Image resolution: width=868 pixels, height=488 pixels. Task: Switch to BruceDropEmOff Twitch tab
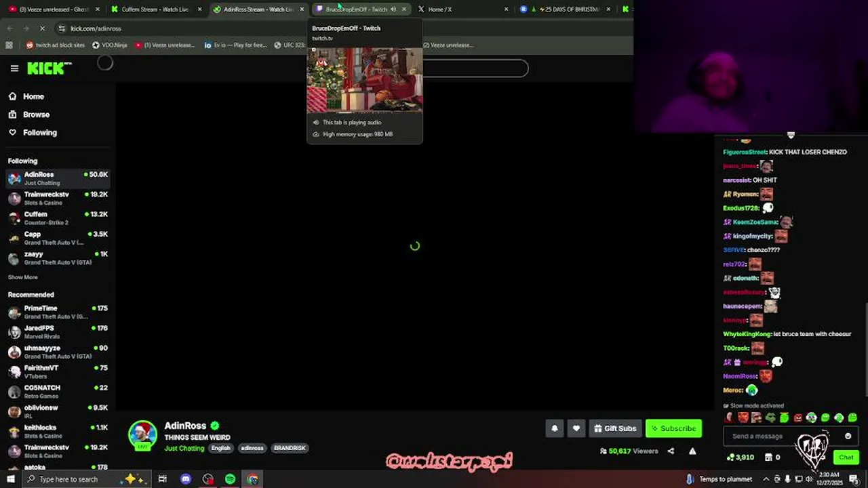click(359, 9)
